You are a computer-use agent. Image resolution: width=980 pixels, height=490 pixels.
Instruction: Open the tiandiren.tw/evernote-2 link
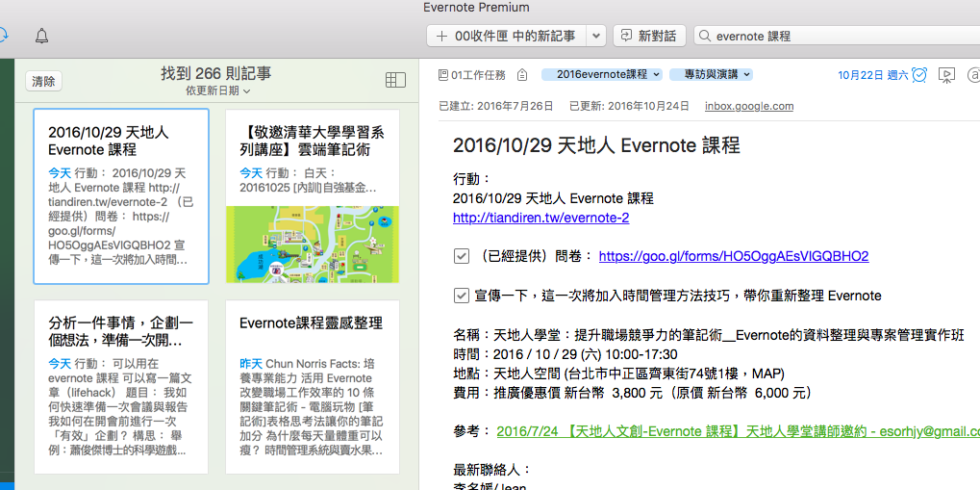541,218
